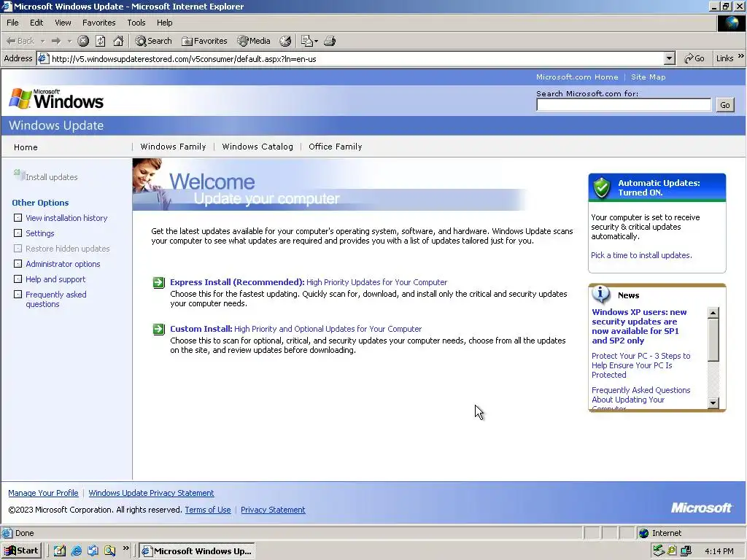Click the Forward arrow toolbar button
This screenshot has width=747, height=560.
click(56, 41)
